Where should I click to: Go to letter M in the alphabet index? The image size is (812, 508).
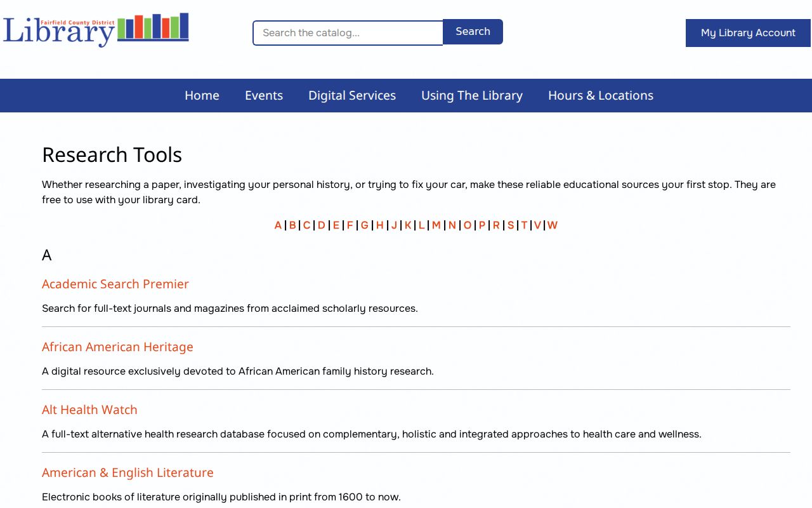coord(436,225)
